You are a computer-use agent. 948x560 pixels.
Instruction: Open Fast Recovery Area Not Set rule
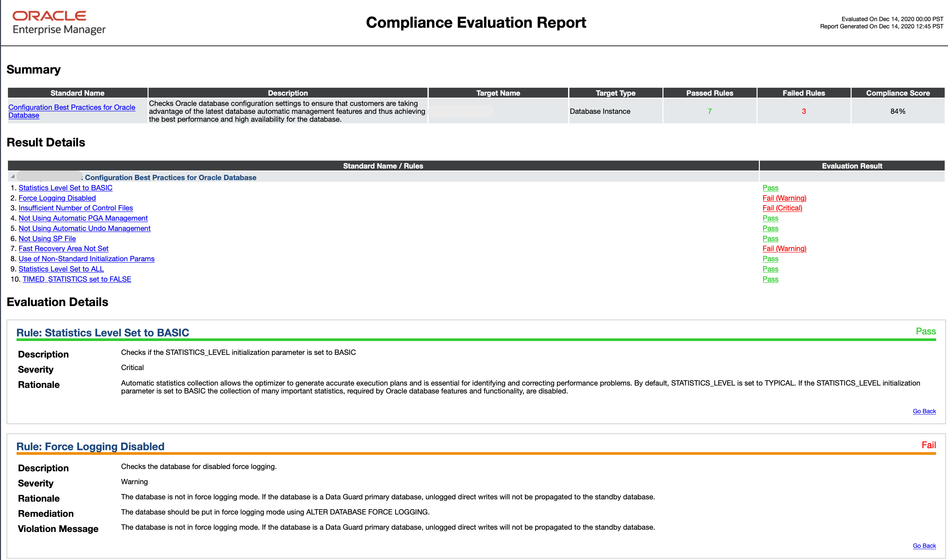coord(63,249)
